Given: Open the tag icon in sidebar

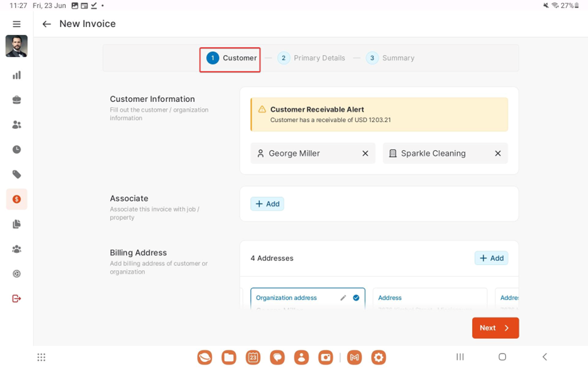Looking at the screenshot, I should coord(17,175).
